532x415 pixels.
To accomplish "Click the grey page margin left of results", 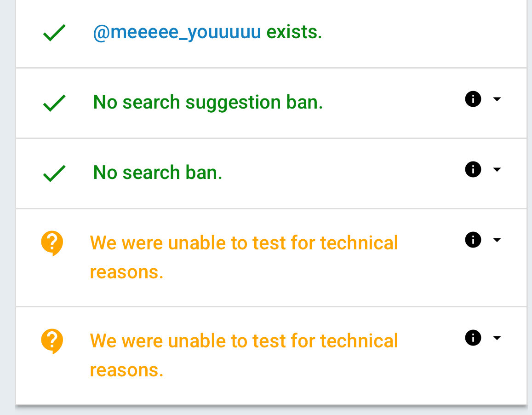I will 7,207.
